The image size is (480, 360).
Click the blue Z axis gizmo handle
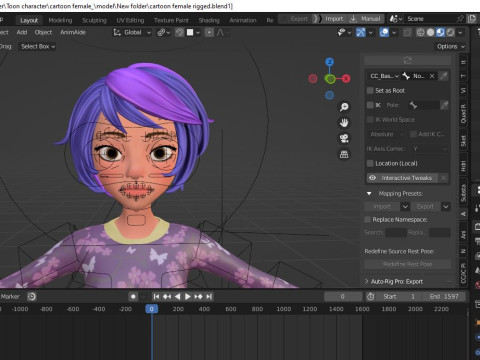(x=330, y=62)
